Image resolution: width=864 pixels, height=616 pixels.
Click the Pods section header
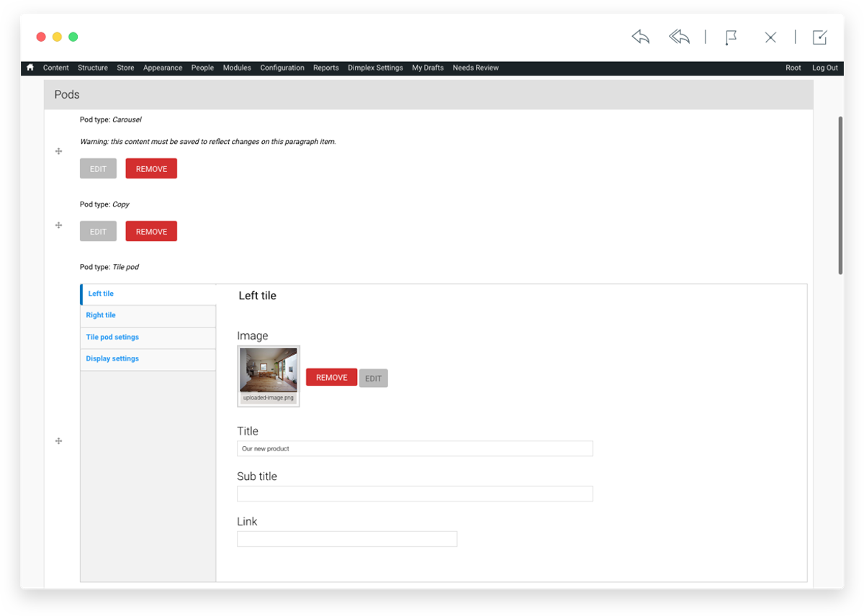click(x=428, y=94)
